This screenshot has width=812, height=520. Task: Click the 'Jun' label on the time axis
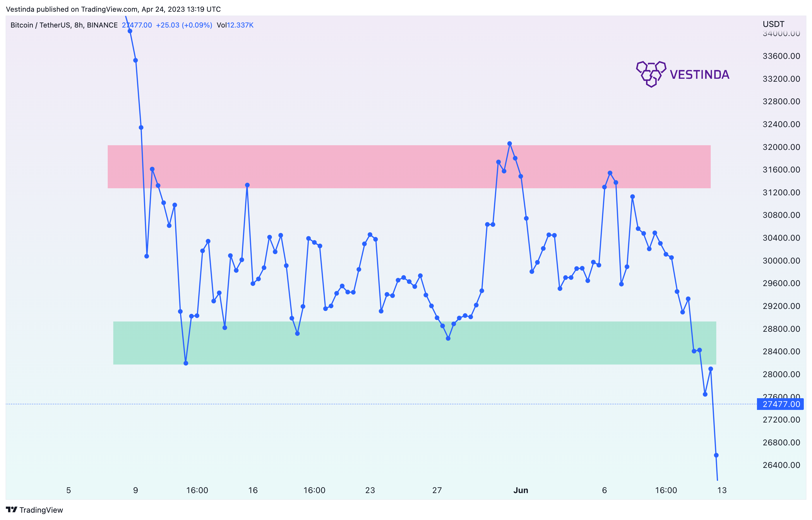click(520, 490)
